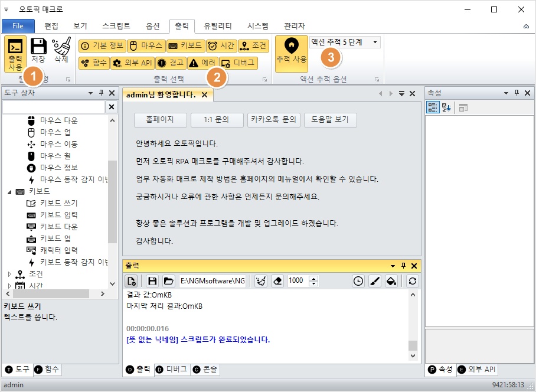
Task: Click output panel brush color icon
Action: tap(375, 281)
